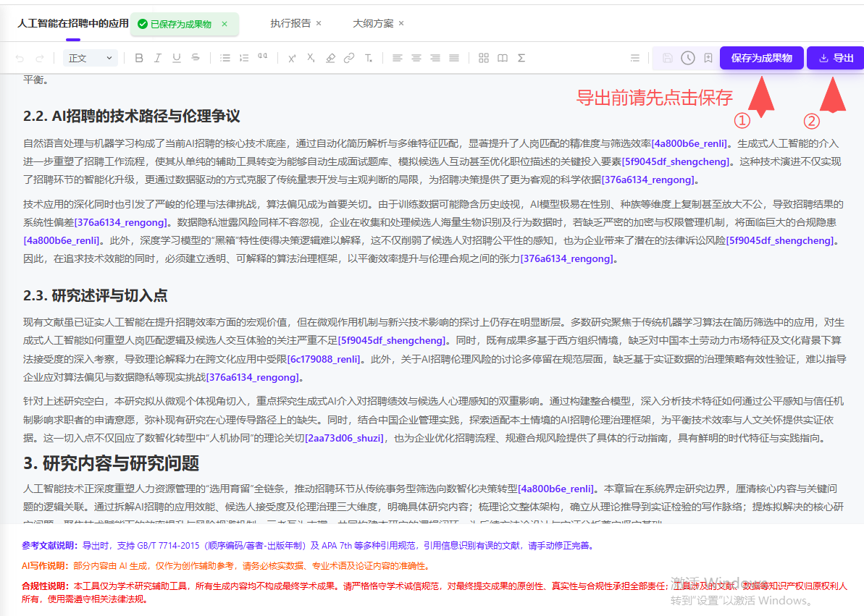Apply blockquote formatting
The image size is (864, 616).
(x=262, y=56)
